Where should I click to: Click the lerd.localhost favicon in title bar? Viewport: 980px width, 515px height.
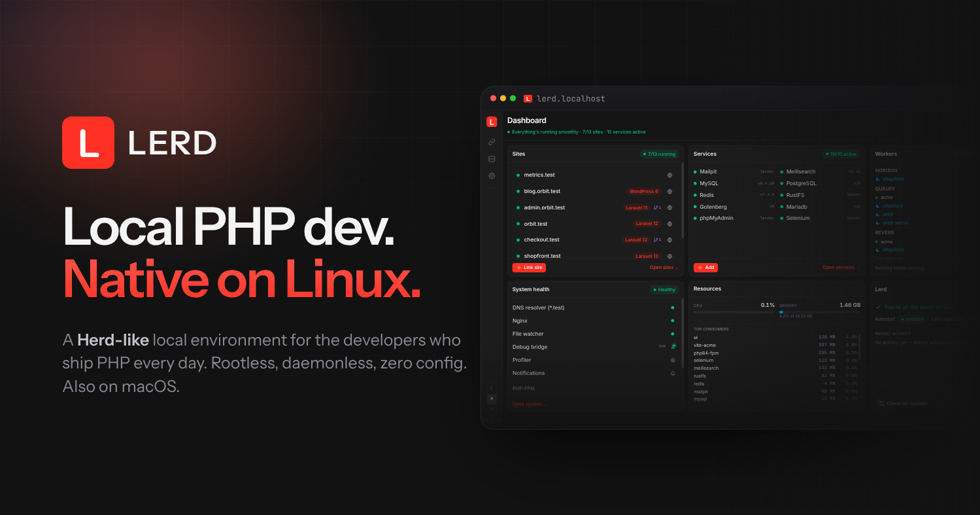(528, 99)
